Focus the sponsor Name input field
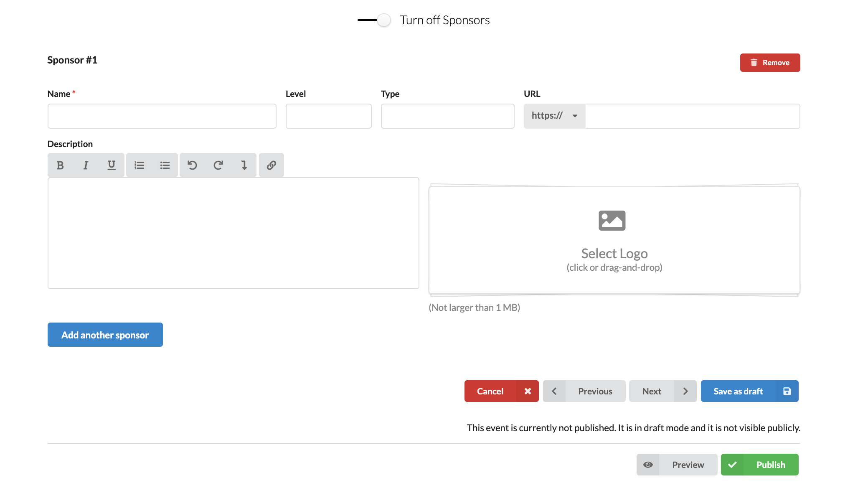 pyautogui.click(x=162, y=116)
